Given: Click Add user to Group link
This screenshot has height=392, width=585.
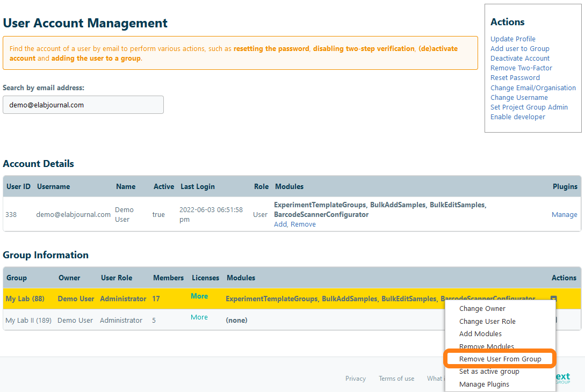Looking at the screenshot, I should (x=519, y=48).
